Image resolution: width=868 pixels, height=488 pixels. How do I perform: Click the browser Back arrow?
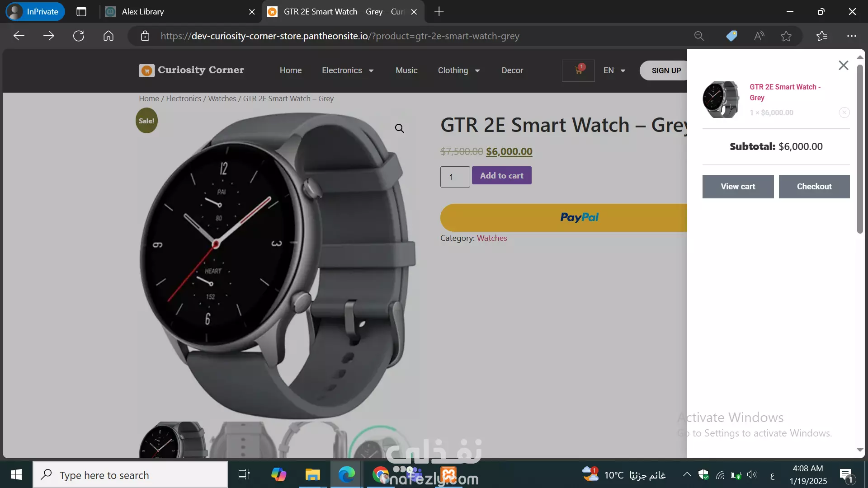(19, 36)
